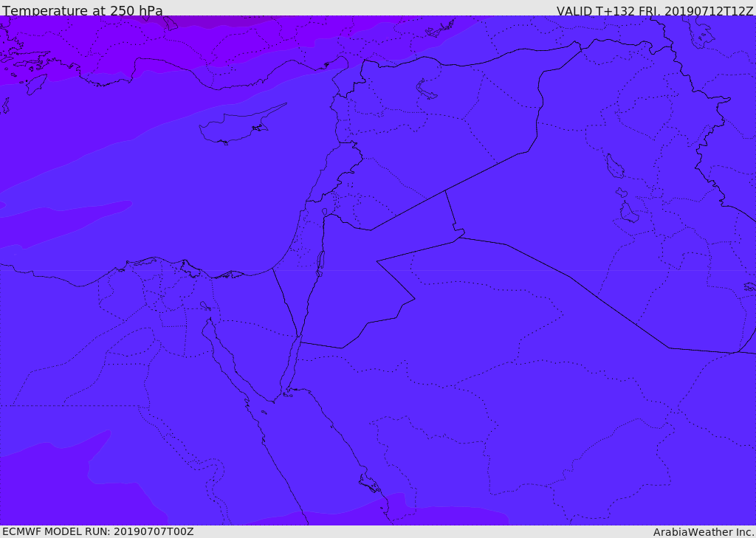Click the 'ArabiaWeather Inc' credit text
The height and width of the screenshot is (538, 756).
coord(704,532)
